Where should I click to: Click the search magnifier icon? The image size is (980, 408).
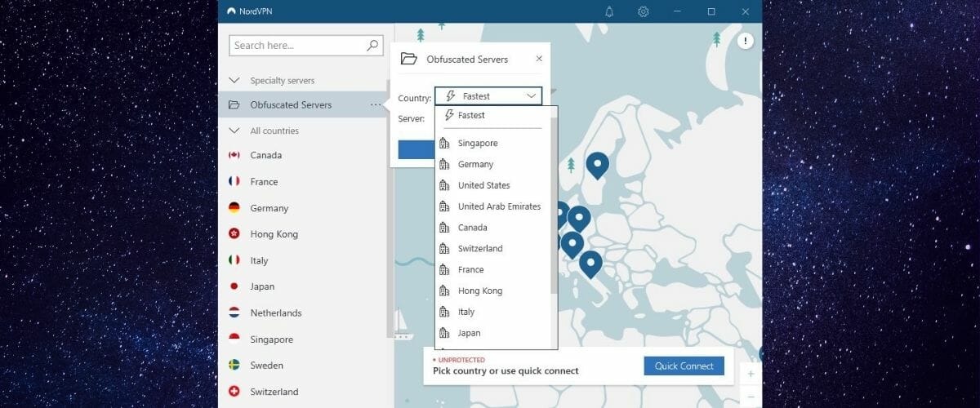pos(372,46)
